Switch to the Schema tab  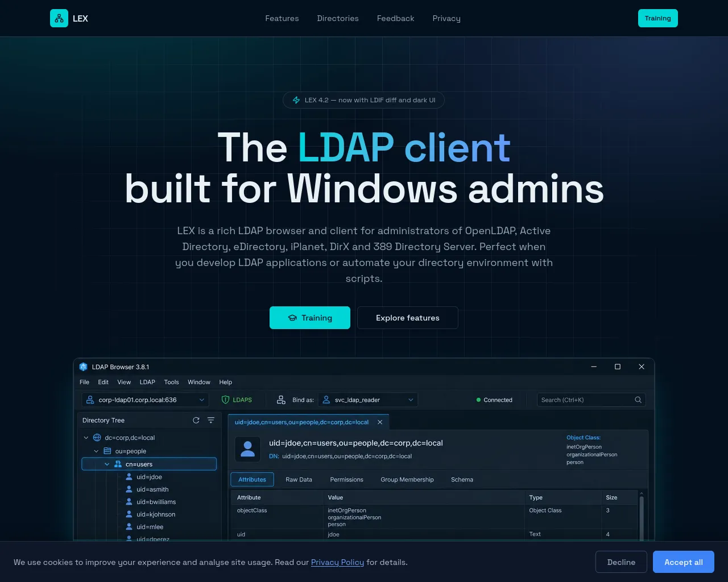(462, 480)
